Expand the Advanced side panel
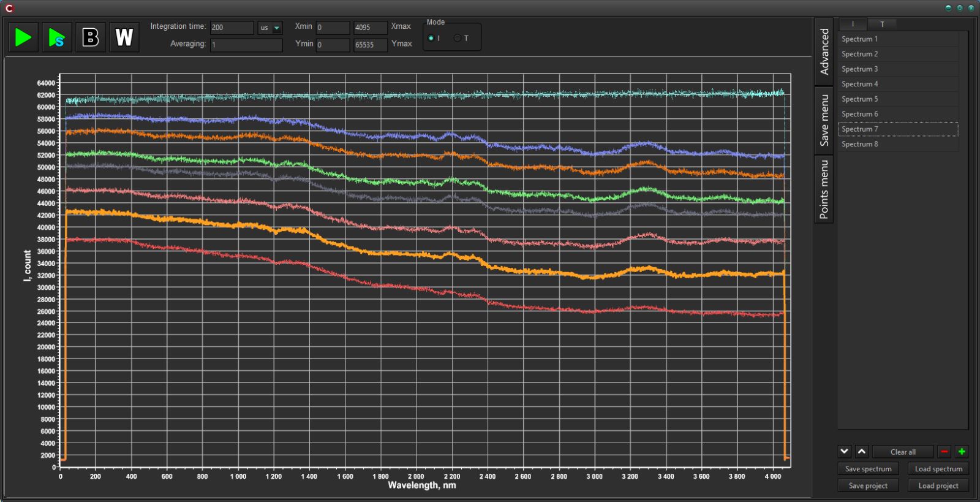This screenshot has height=502, width=980. (x=824, y=51)
